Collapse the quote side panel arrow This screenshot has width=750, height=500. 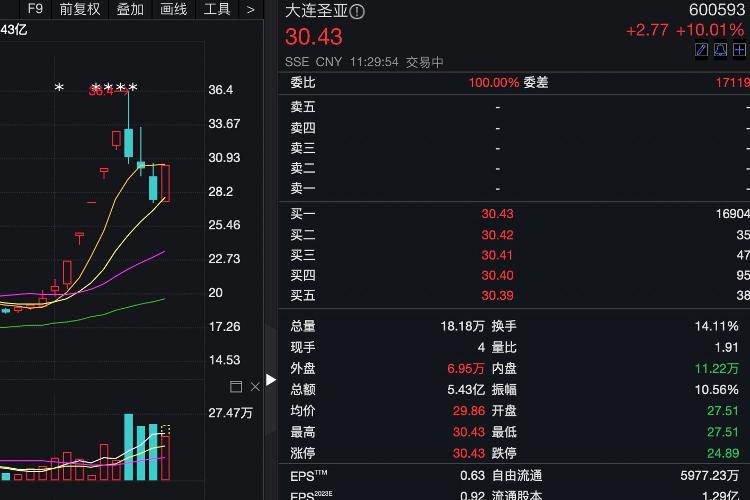pos(271,380)
